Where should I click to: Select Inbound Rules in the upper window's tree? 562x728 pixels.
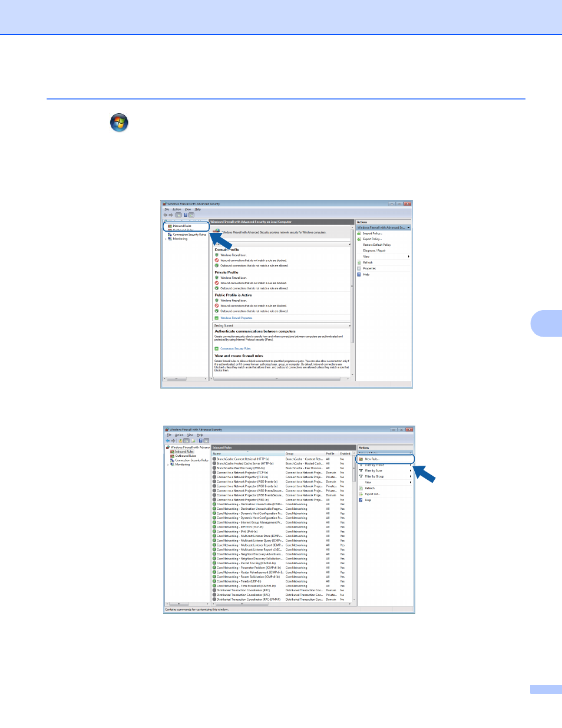pyautogui.click(x=181, y=226)
